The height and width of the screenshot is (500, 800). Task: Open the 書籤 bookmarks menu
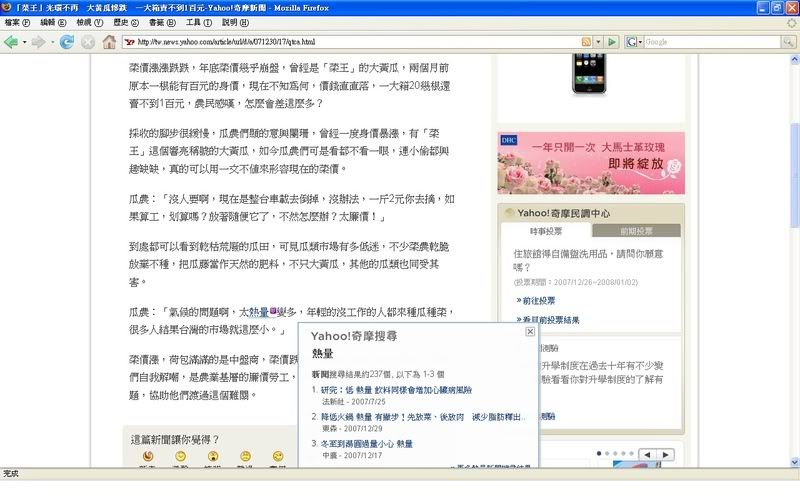click(157, 22)
